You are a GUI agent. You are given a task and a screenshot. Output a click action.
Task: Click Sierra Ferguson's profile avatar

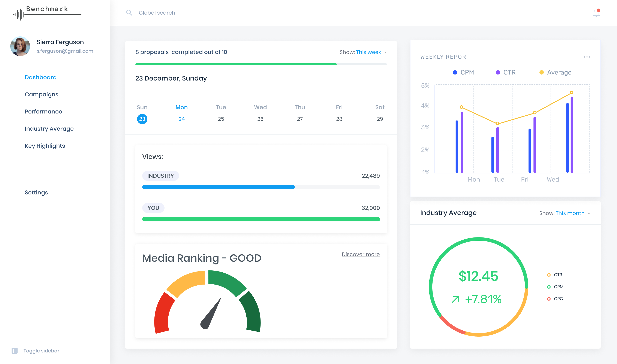click(x=20, y=46)
